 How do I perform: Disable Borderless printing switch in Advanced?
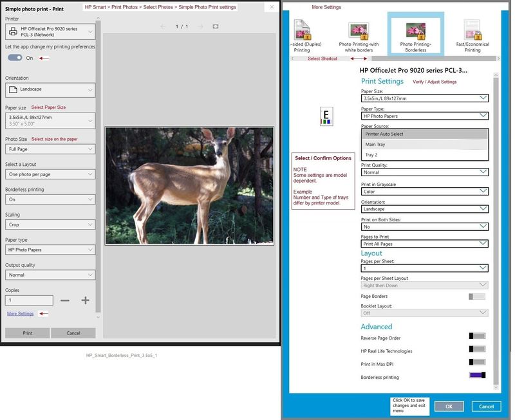pos(477,375)
